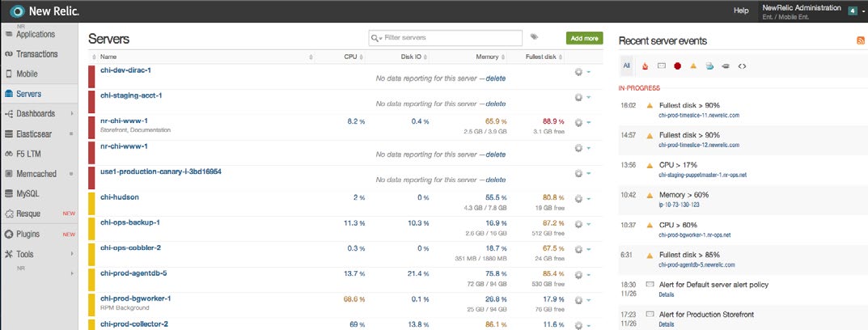Sort servers by CPU column
This screenshot has height=330, width=868.
click(354, 57)
